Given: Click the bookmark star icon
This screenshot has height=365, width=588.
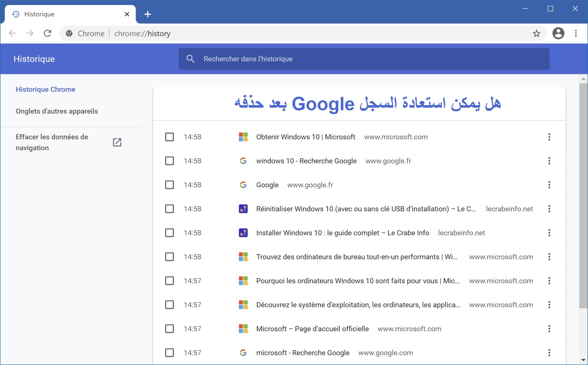Looking at the screenshot, I should 537,34.
